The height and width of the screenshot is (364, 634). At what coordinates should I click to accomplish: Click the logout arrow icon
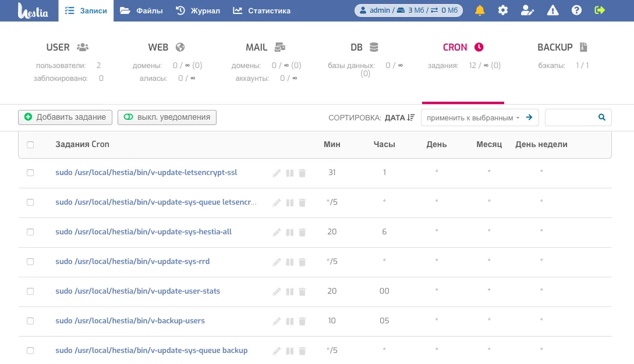pos(600,10)
